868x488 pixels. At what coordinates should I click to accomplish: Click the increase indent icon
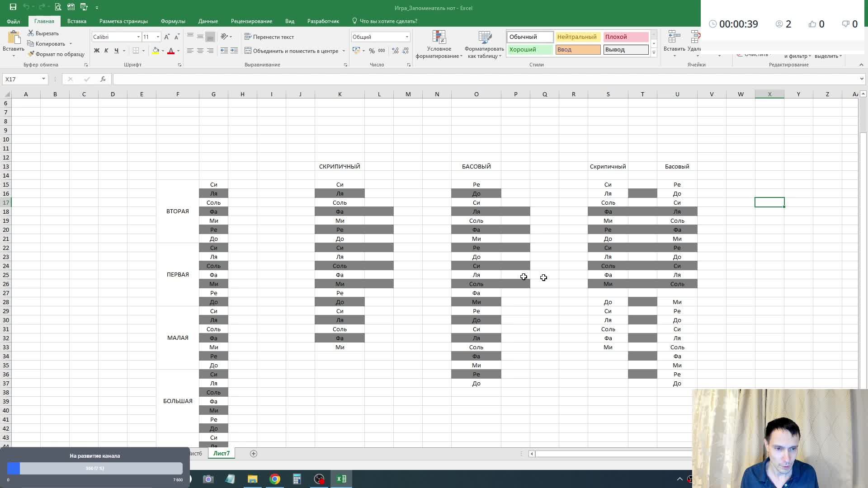pos(234,51)
